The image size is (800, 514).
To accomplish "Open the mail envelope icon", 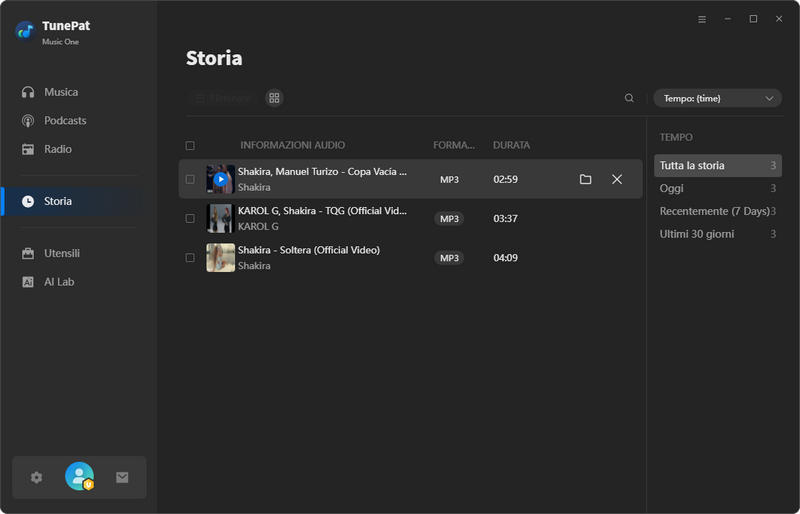I will (122, 478).
